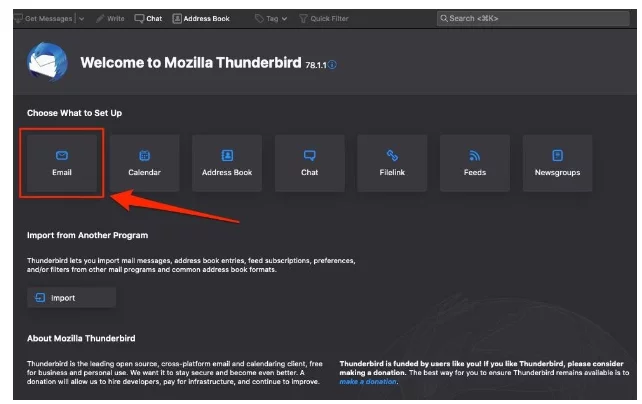
Task: Expand the Get Messages dropdown arrow
Action: 81,18
